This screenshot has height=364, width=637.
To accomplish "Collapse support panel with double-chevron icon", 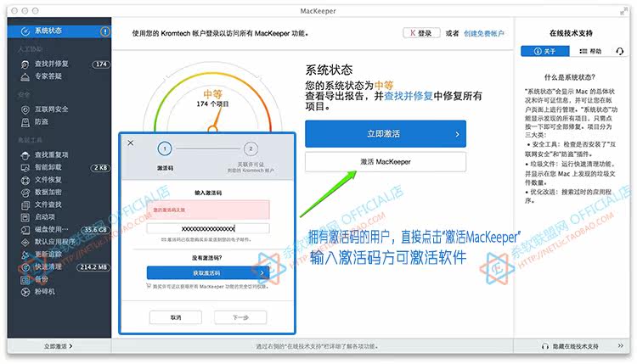I will pos(620,345).
